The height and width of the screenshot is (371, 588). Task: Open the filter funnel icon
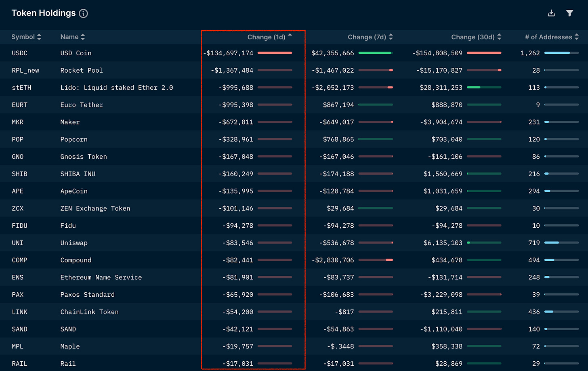569,13
